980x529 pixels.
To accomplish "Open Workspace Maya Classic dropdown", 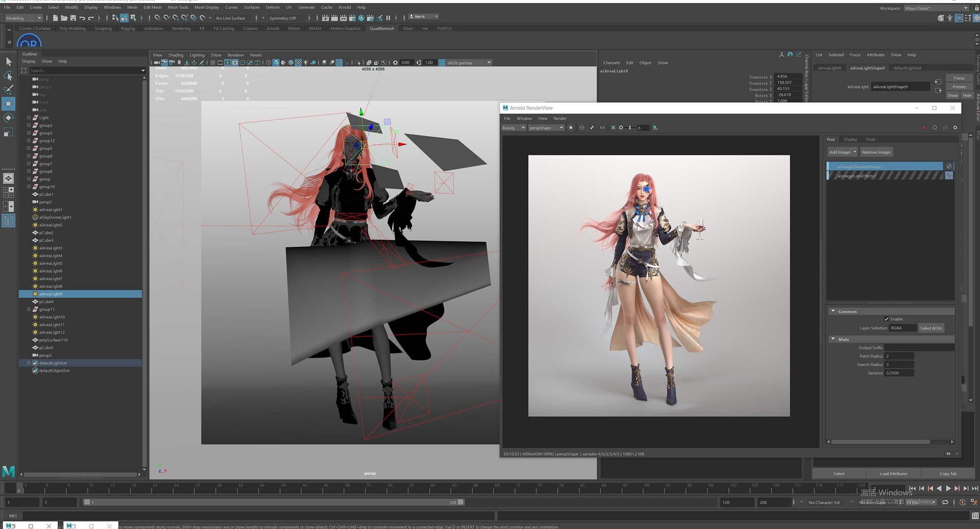I will coord(936,8).
